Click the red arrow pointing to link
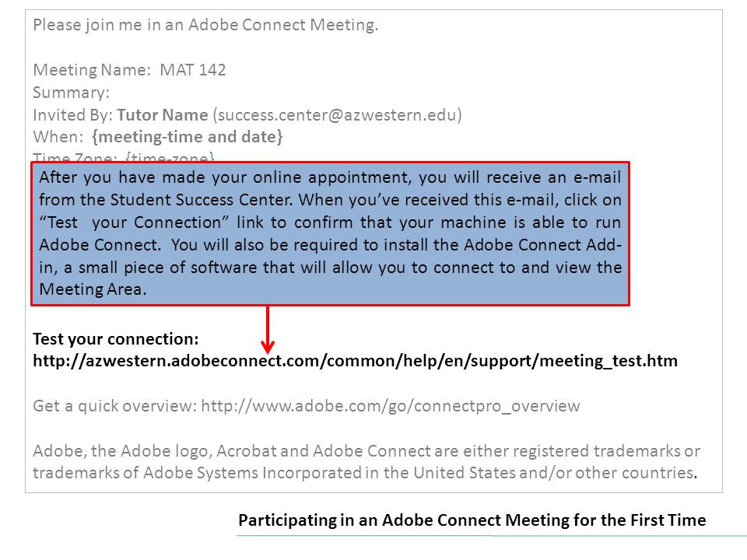Viewport: 747px width, 560px height. point(268,330)
